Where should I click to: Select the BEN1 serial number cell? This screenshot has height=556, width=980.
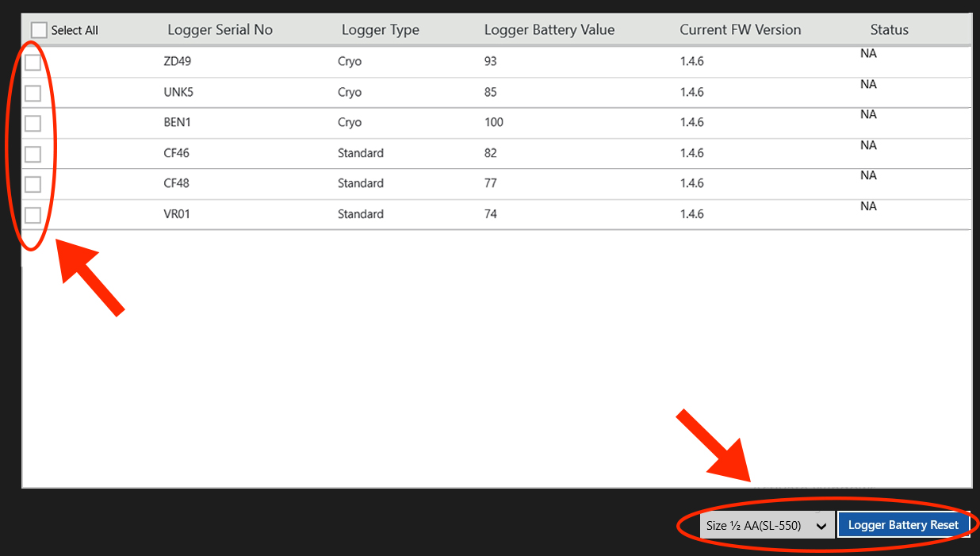coord(176,123)
